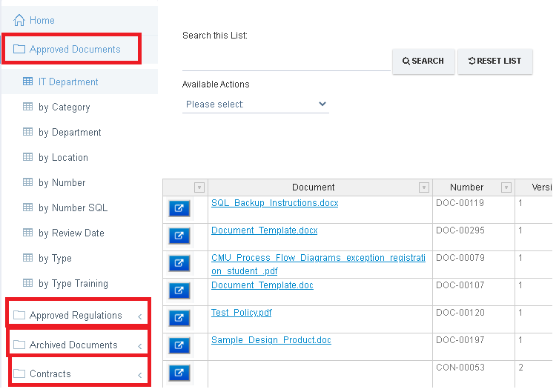The height and width of the screenshot is (392, 559).
Task: Open the first column filter arrow in table header
Action: pyautogui.click(x=199, y=187)
